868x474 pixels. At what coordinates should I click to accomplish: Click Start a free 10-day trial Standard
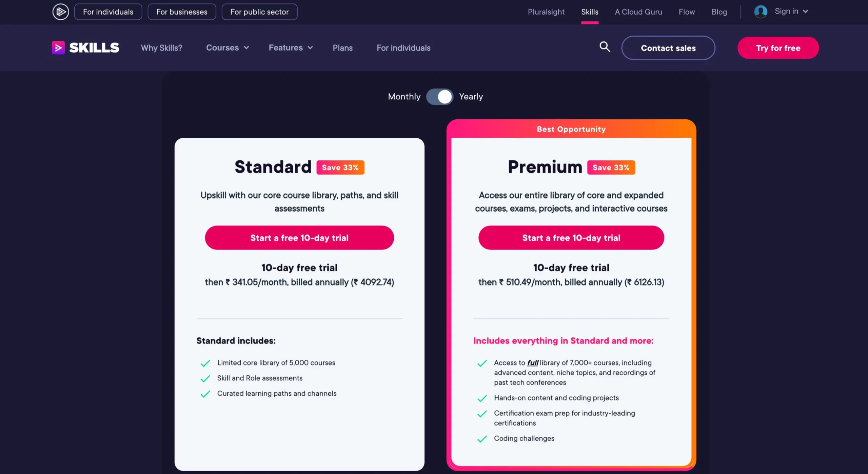[299, 238]
